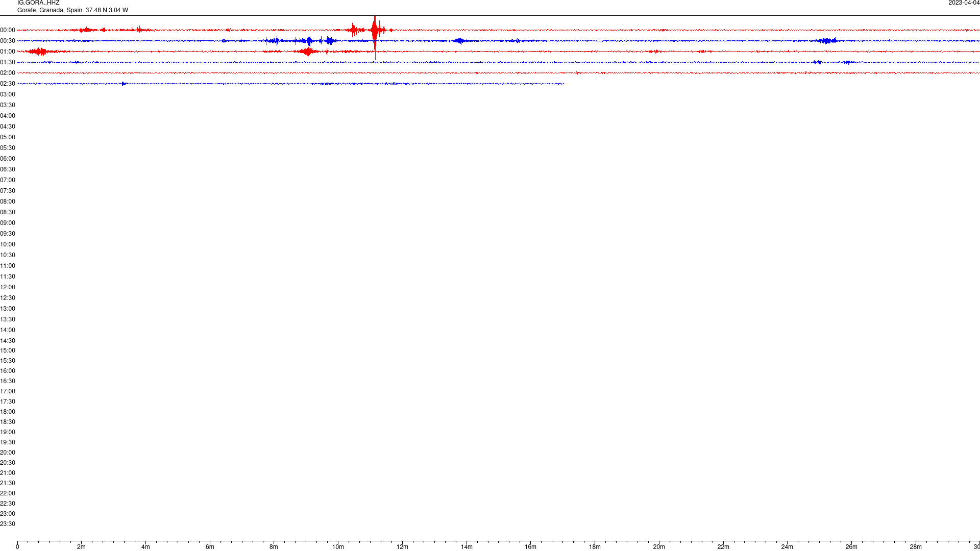Select the 08:30 time label
This screenshot has width=980, height=551.
click(8, 212)
